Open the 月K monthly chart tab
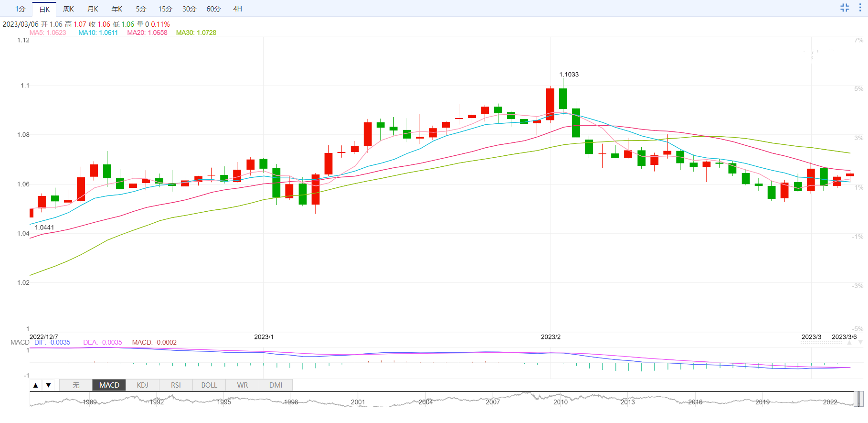This screenshot has height=423, width=868. pos(93,9)
